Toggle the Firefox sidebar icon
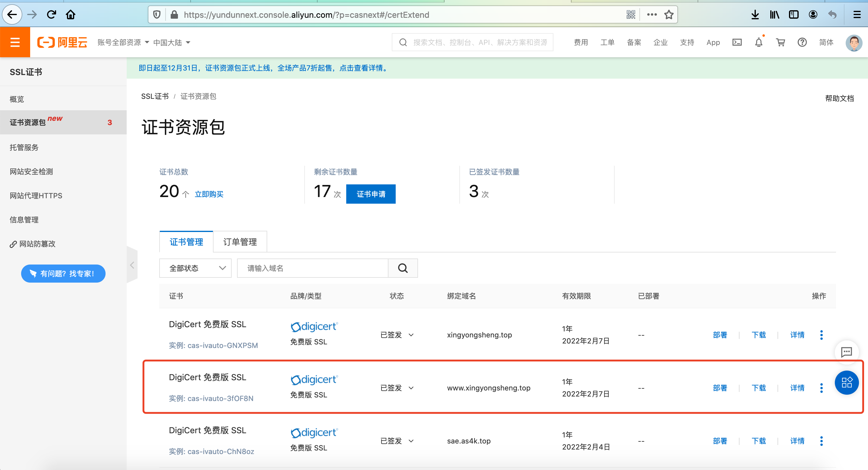The image size is (868, 470). (x=794, y=14)
